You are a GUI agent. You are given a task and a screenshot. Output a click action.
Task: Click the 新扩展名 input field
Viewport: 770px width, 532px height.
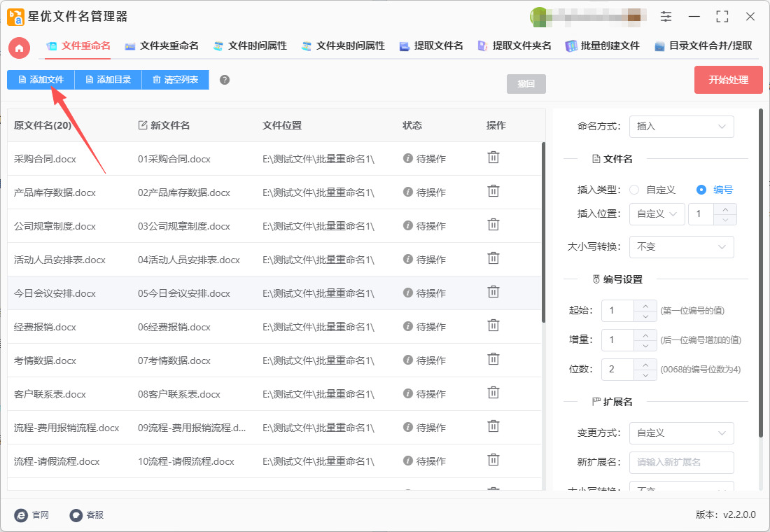click(681, 463)
